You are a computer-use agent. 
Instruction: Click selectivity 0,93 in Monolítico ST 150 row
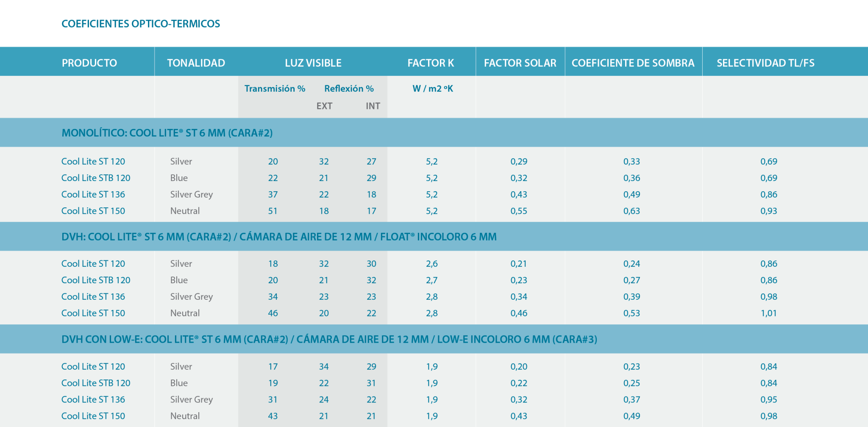(769, 211)
